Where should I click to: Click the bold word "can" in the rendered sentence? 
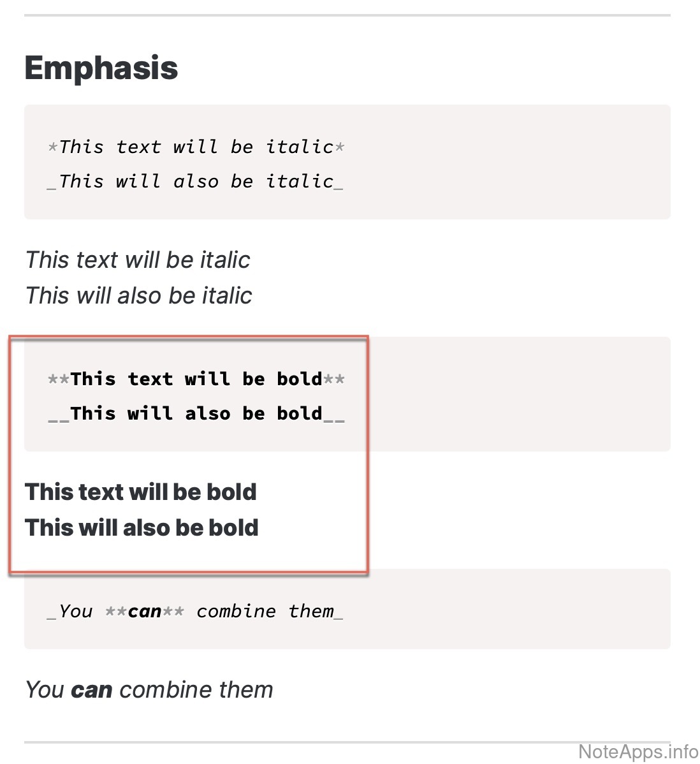(x=92, y=690)
